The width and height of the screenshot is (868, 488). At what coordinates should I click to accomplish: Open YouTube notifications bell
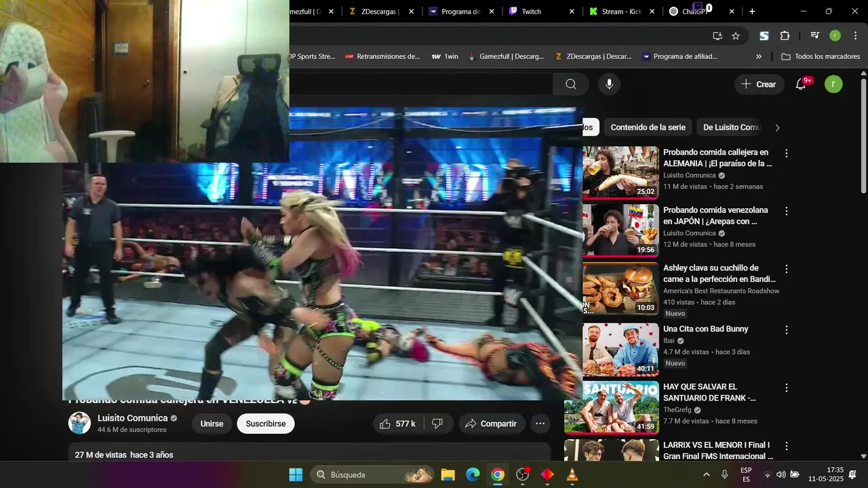801,84
